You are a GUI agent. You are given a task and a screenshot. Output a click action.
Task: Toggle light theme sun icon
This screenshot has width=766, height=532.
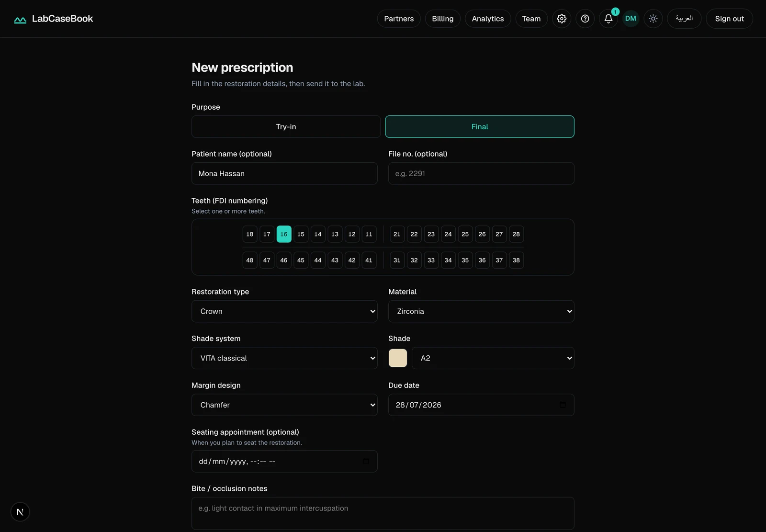tap(653, 19)
